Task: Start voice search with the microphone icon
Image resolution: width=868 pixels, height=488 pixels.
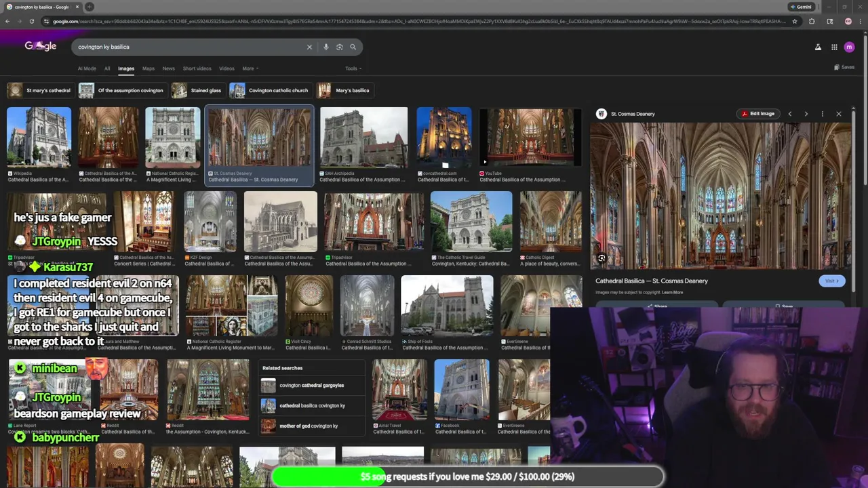Action: point(325,47)
